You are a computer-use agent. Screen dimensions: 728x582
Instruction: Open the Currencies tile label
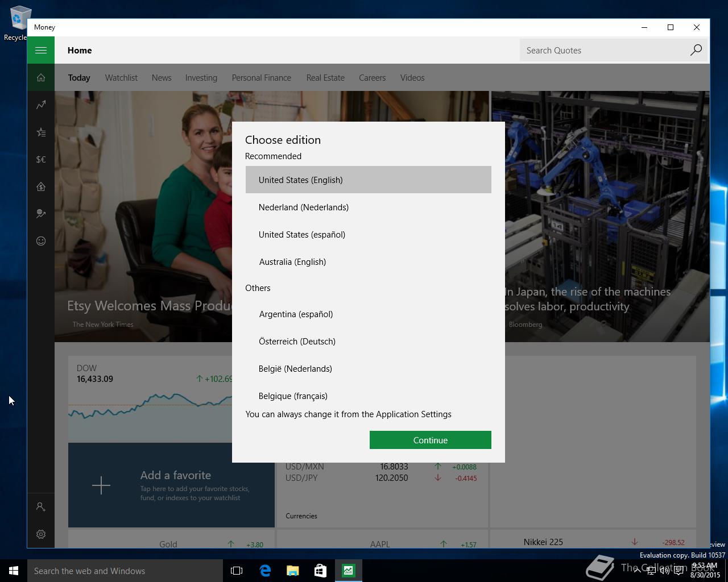point(301,516)
